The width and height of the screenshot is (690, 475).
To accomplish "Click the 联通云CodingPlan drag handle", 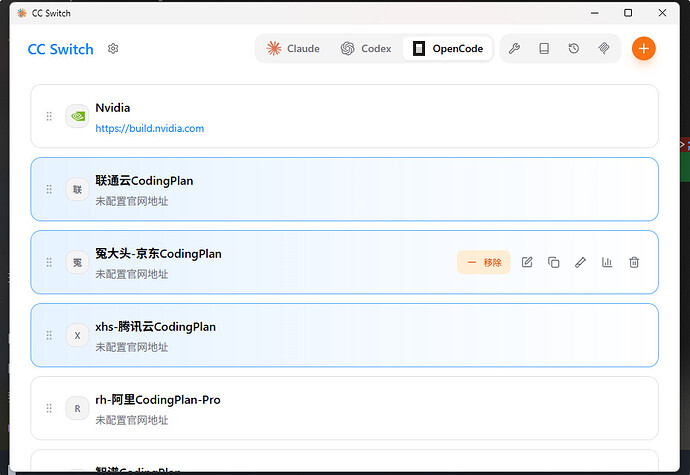I will 49,189.
